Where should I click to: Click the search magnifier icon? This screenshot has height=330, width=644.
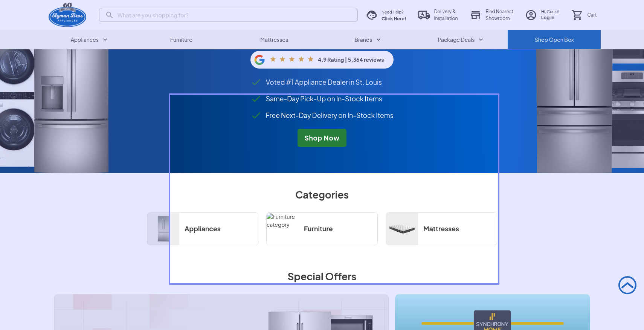(x=109, y=15)
